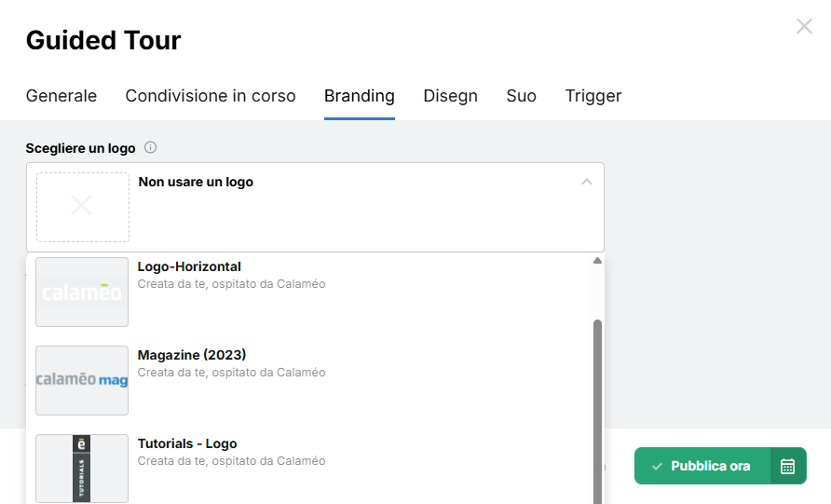Click the empty logo placeholder thumbnail
Viewport: 831px width, 504px height.
coord(83,207)
